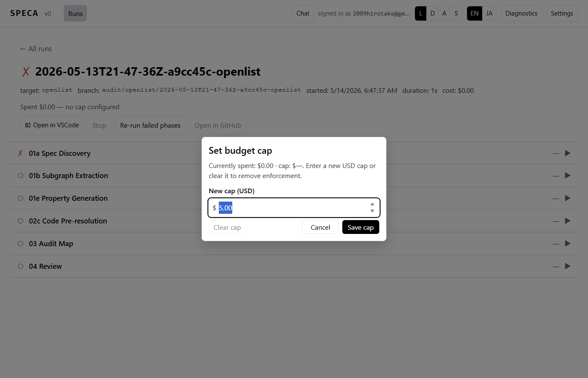
Task: Click Open in VSCode button
Action: click(52, 125)
